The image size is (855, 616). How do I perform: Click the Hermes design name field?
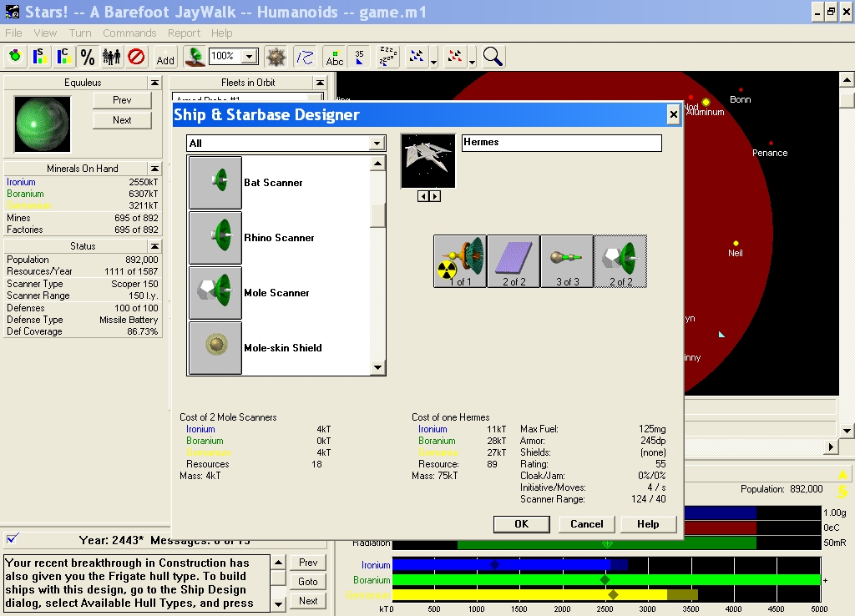(561, 143)
